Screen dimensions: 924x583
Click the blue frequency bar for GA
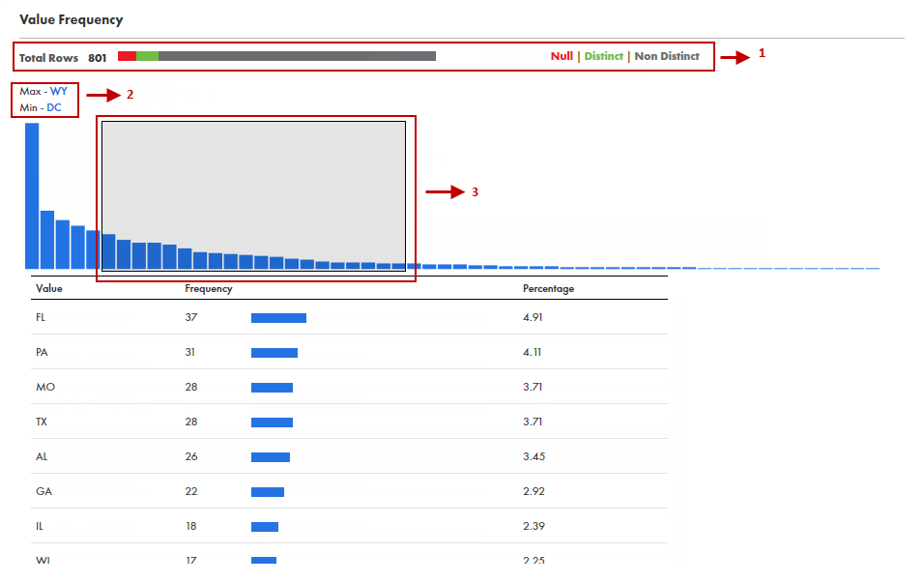[x=268, y=492]
